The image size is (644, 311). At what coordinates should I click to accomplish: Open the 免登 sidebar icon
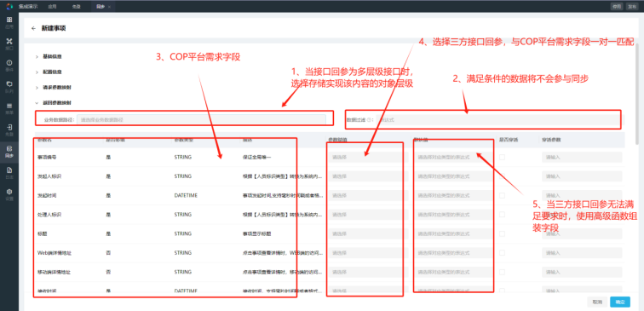coord(9,130)
